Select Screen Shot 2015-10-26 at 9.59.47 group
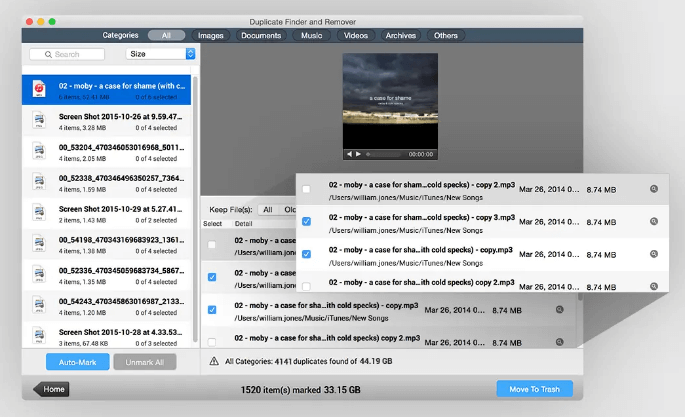Viewport: 685px width, 417px height. click(107, 121)
